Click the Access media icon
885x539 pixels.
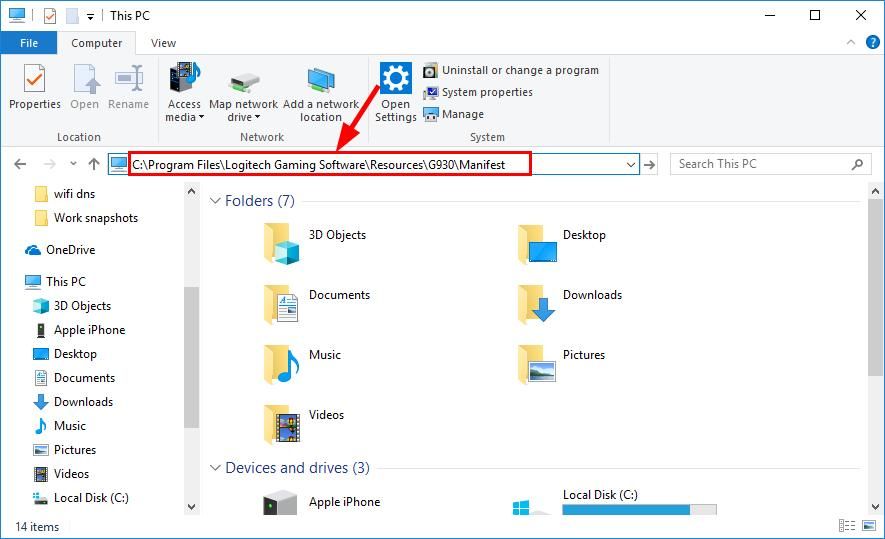point(184,80)
